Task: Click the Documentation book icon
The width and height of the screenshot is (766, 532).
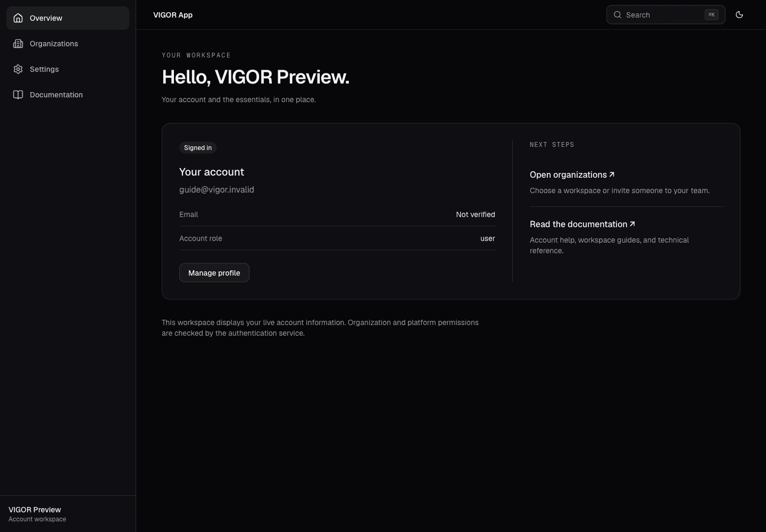Action: [18, 95]
